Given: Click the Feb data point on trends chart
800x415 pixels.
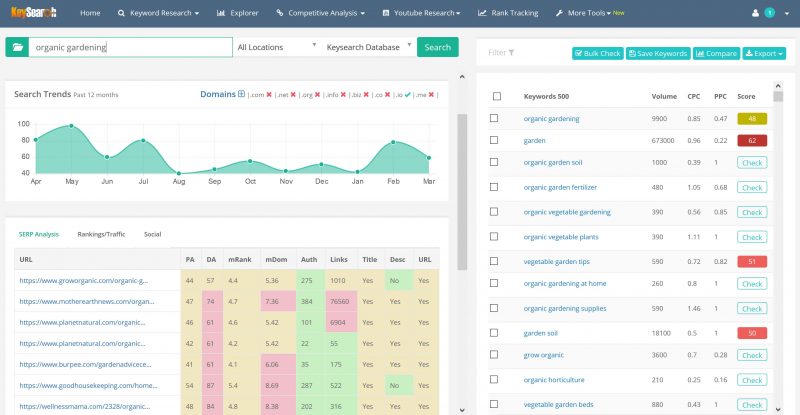Looking at the screenshot, I should [393, 142].
